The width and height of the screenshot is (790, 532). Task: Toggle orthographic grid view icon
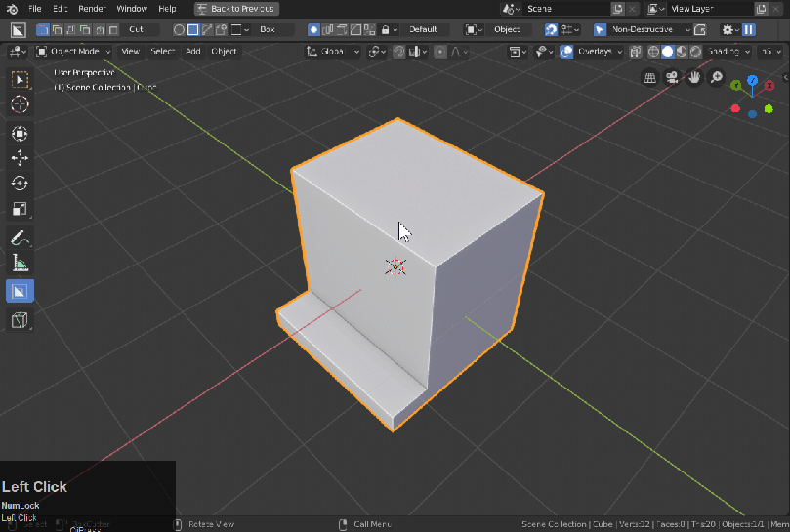[x=651, y=78]
